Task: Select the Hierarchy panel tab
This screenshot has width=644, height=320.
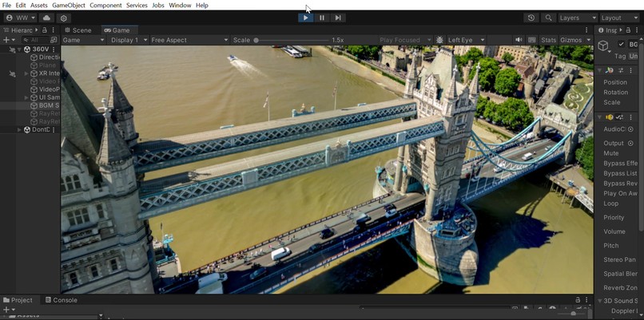Action: 18,30
